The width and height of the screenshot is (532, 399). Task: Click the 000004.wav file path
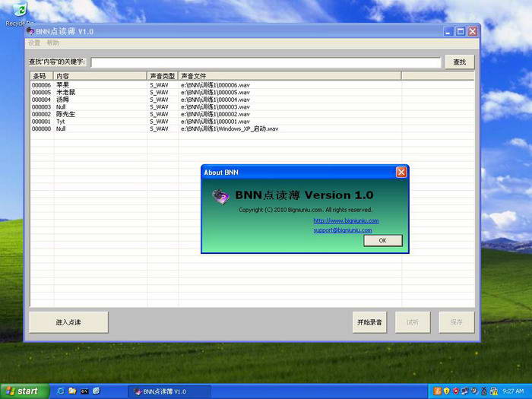point(215,100)
